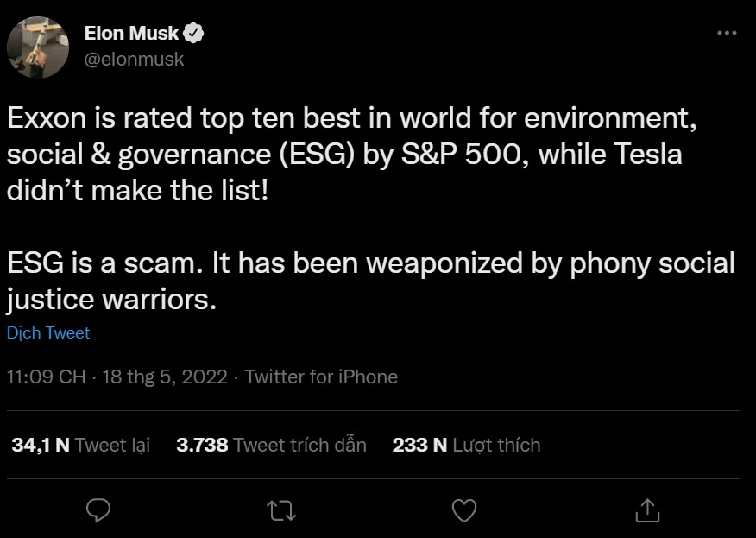The height and width of the screenshot is (538, 756).
Task: Tap the heart to favorite this post
Action: pyautogui.click(x=464, y=511)
